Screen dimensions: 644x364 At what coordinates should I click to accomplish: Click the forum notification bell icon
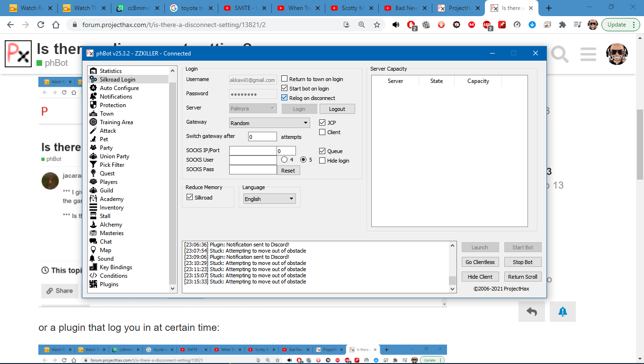(x=563, y=311)
